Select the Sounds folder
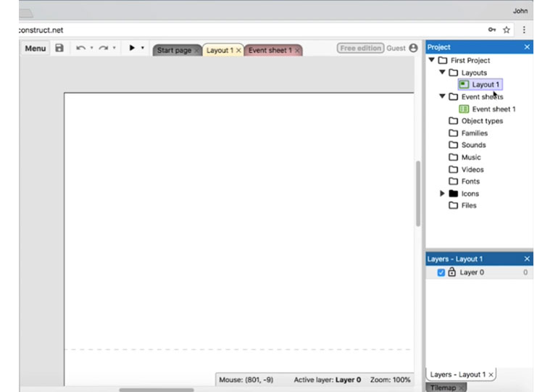 pyautogui.click(x=473, y=145)
